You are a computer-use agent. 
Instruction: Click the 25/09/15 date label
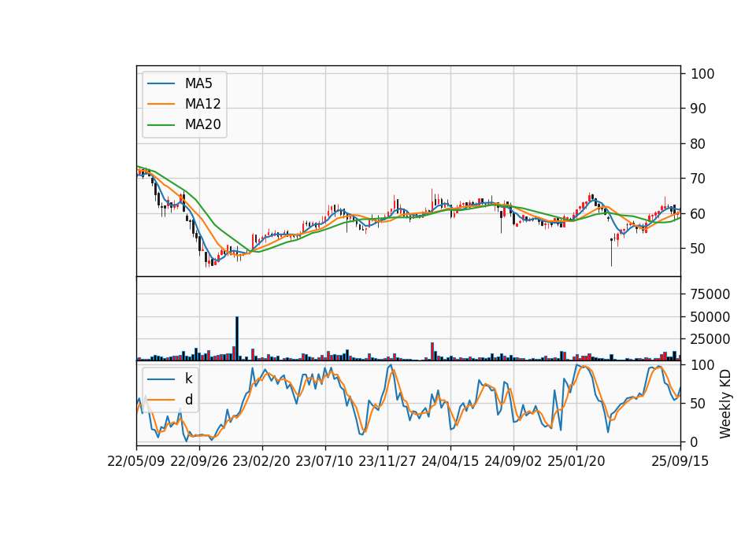680,461
